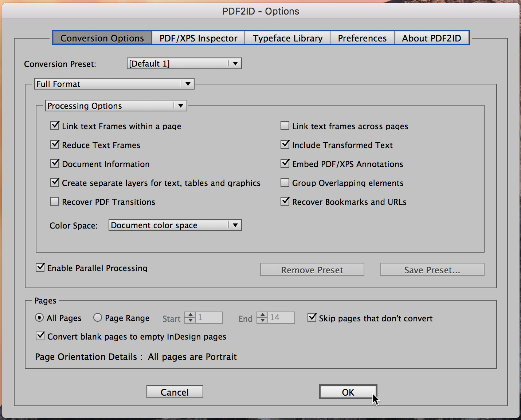Expand the Full Format dropdown
Screen dimensions: 521x420
click(x=114, y=84)
